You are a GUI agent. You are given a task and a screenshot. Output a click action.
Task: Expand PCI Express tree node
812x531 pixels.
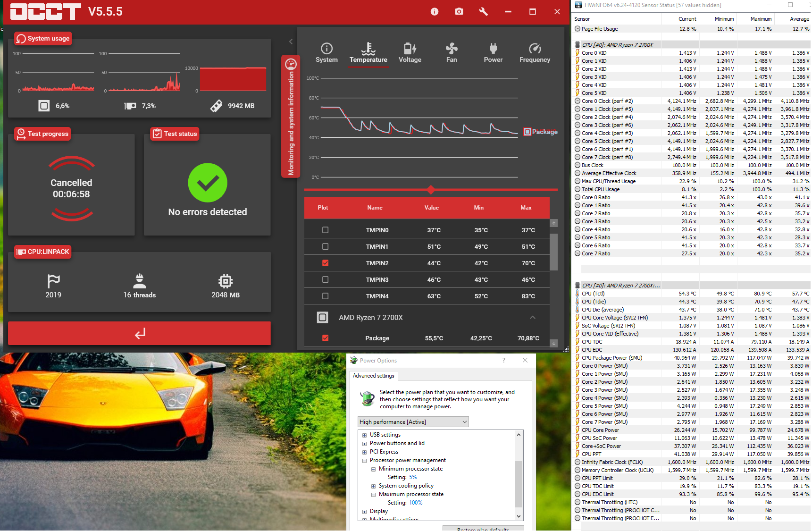[x=364, y=452]
